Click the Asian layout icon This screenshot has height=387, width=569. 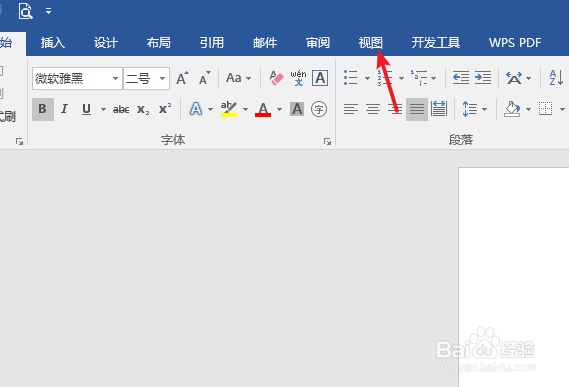click(514, 78)
